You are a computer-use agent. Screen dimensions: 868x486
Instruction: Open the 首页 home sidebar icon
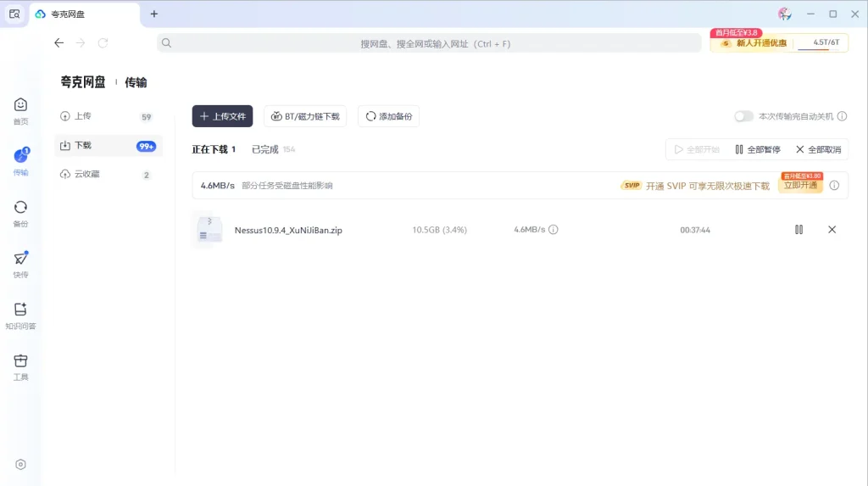pyautogui.click(x=20, y=109)
